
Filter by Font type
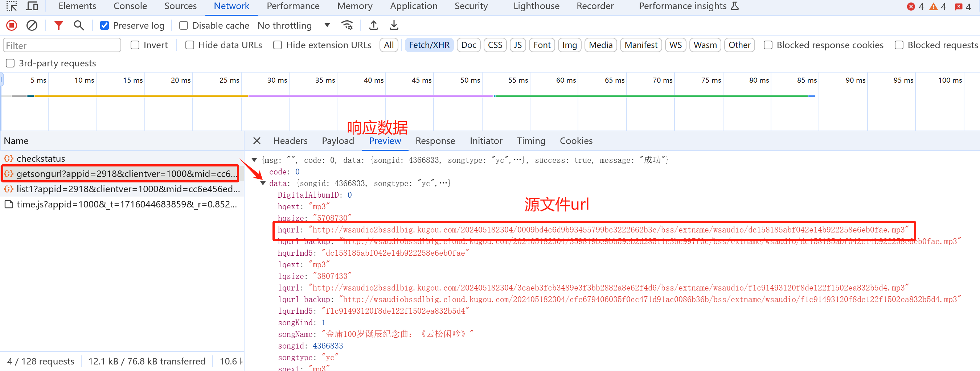[542, 45]
